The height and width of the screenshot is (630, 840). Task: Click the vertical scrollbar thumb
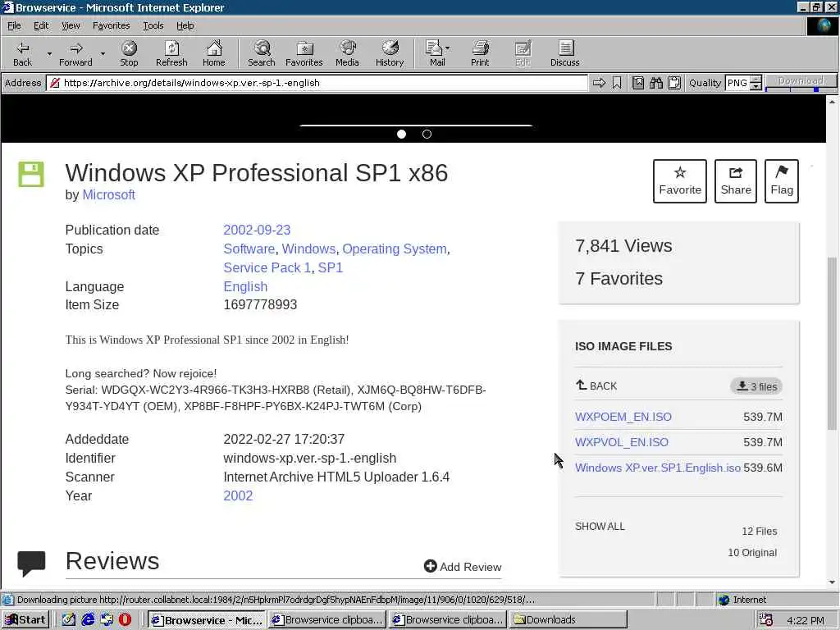pos(832,343)
